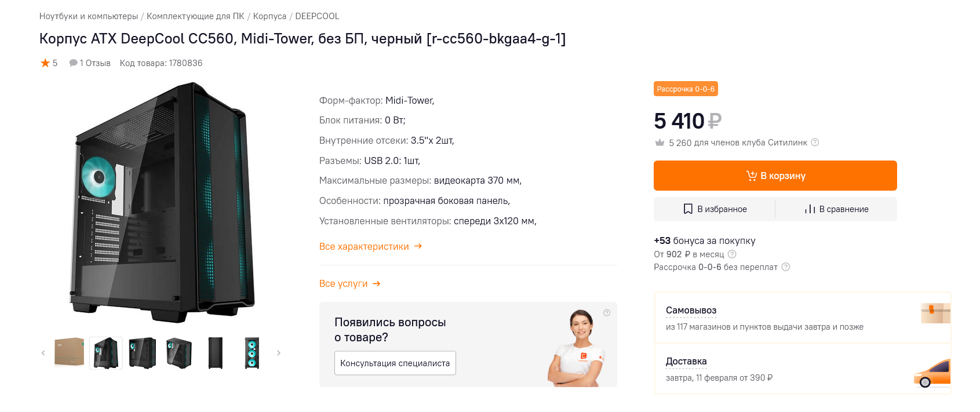This screenshot has width=980, height=412.
Task: Go to Комплектующие для ПК breadcrumb
Action: pos(195,16)
